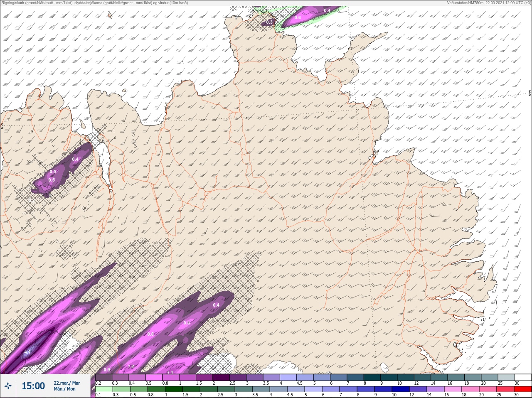Click the date text '22.mar./ Mar'
The width and height of the screenshot is (532, 398).
pyautogui.click(x=67, y=383)
